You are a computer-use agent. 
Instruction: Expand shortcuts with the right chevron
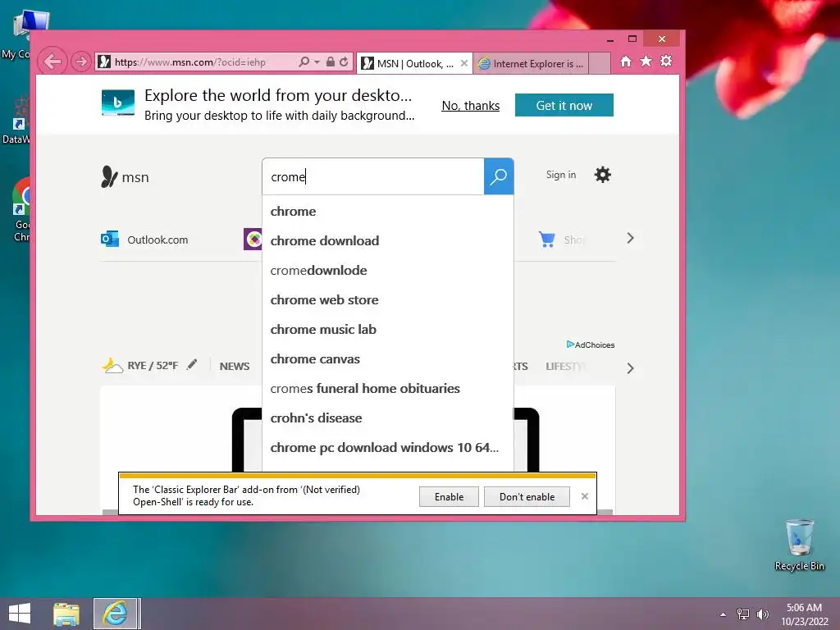631,238
